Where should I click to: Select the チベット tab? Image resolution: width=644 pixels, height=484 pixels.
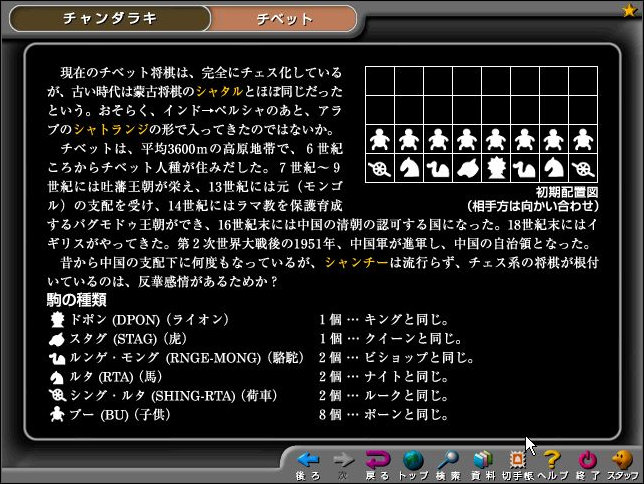[284, 18]
